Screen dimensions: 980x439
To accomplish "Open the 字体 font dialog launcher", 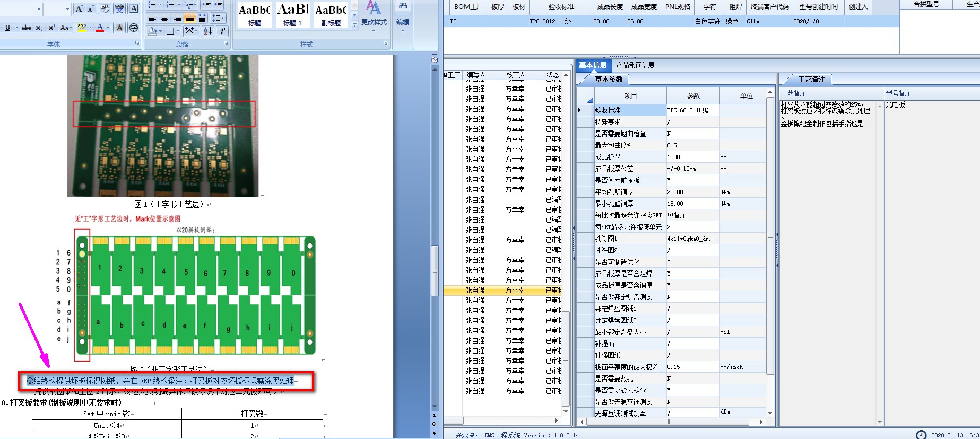I will coord(137,43).
